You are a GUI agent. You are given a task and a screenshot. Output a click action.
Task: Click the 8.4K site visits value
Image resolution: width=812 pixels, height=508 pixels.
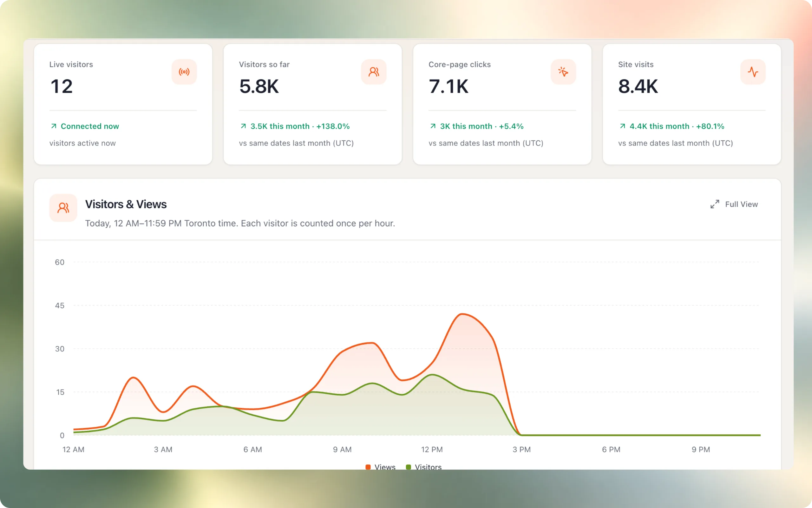click(x=638, y=86)
